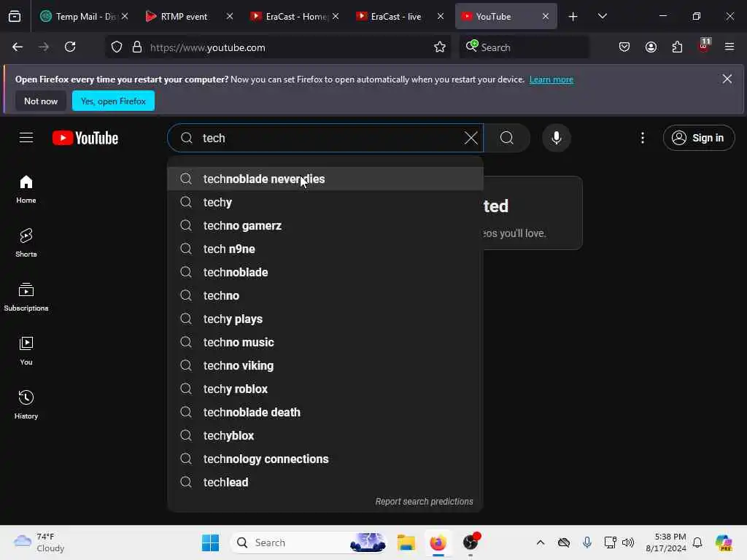Switch to the RTMP event tab
Image resolution: width=747 pixels, height=560 pixels.
(x=183, y=17)
